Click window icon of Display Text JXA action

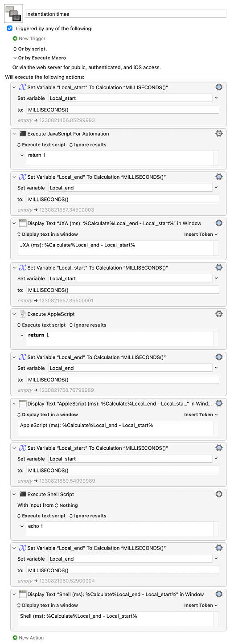point(23,223)
